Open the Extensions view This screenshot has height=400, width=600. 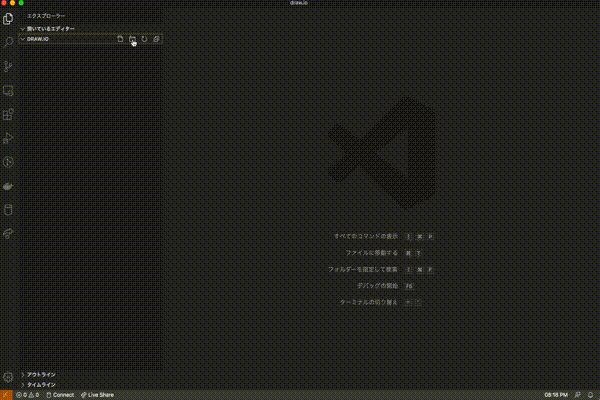[8, 114]
